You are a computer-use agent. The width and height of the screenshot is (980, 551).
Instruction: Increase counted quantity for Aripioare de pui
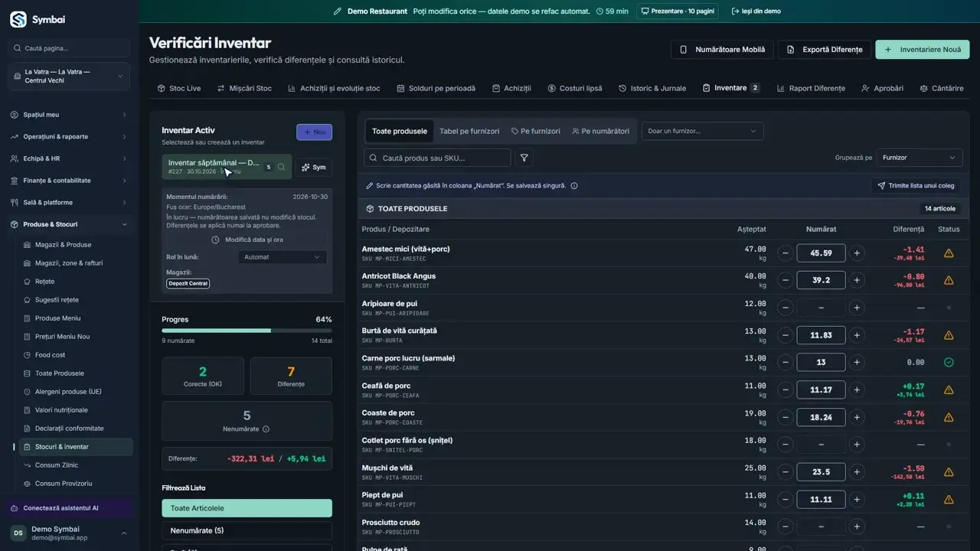point(857,308)
